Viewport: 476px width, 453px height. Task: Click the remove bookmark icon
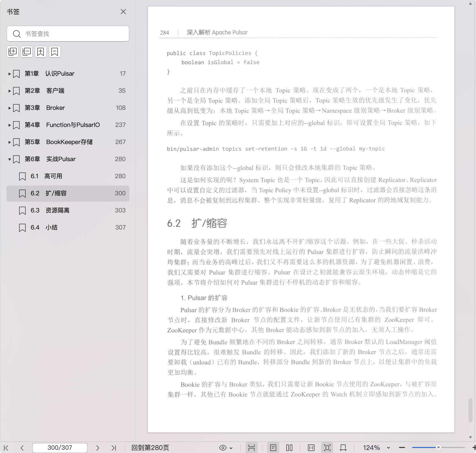pyautogui.click(x=55, y=52)
